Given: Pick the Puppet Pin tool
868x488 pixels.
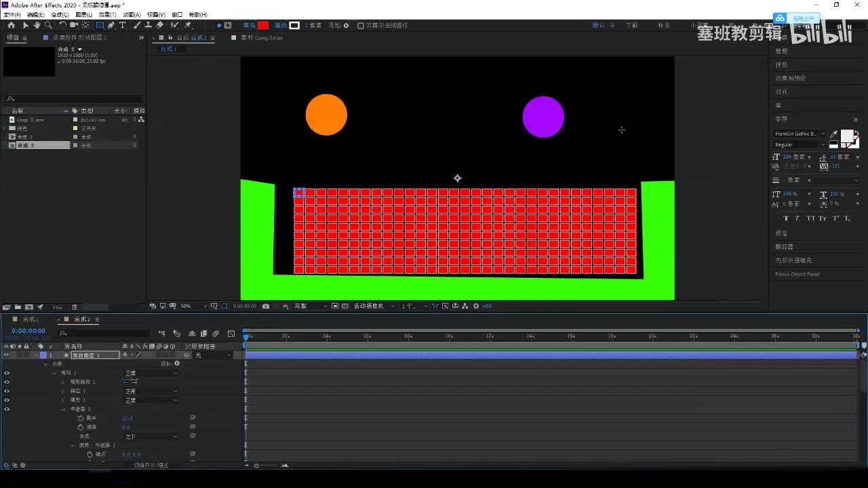Looking at the screenshot, I should [x=188, y=25].
